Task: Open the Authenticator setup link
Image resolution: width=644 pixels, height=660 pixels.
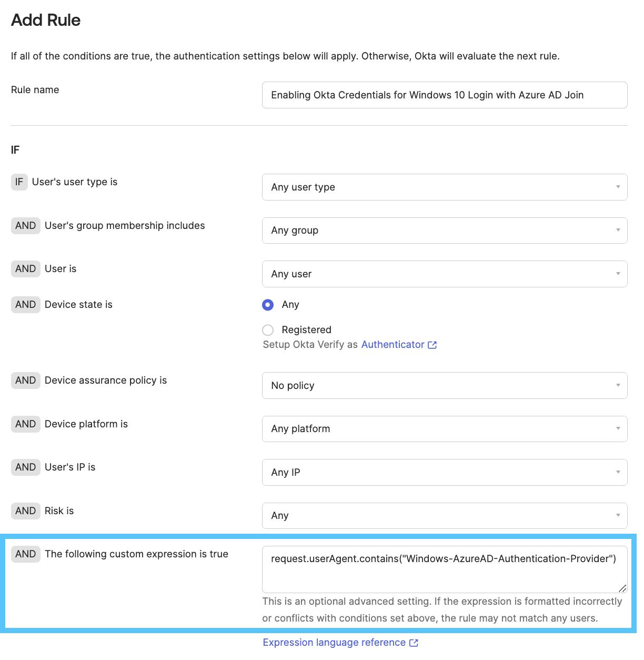Action: click(x=393, y=345)
